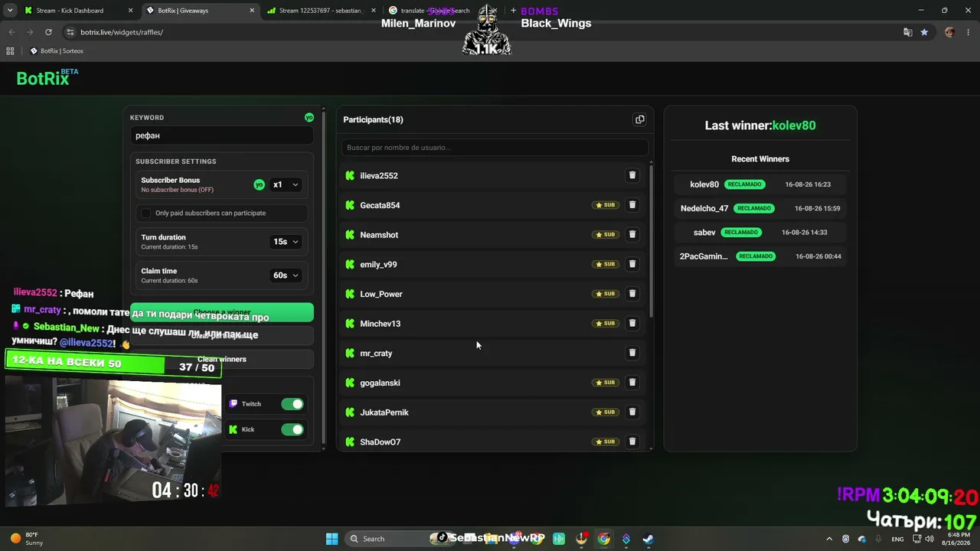The image size is (980, 551).
Task: Click the participant username search box
Action: pos(495,148)
